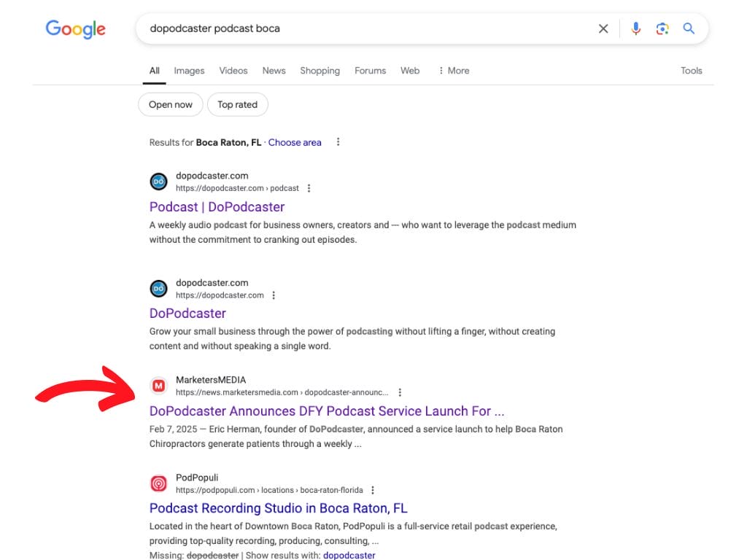Open options beside dopodcaster.com podcast result
The image size is (747, 560).
point(309,188)
